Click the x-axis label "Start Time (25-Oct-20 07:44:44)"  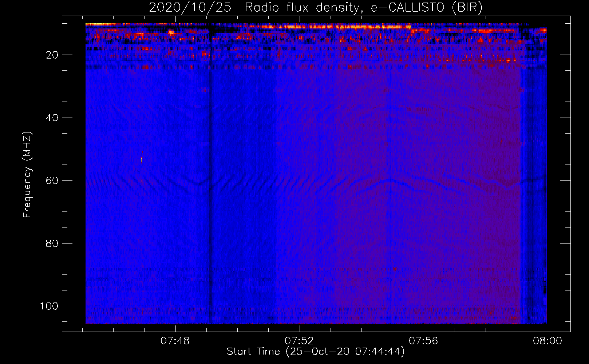pyautogui.click(x=316, y=352)
